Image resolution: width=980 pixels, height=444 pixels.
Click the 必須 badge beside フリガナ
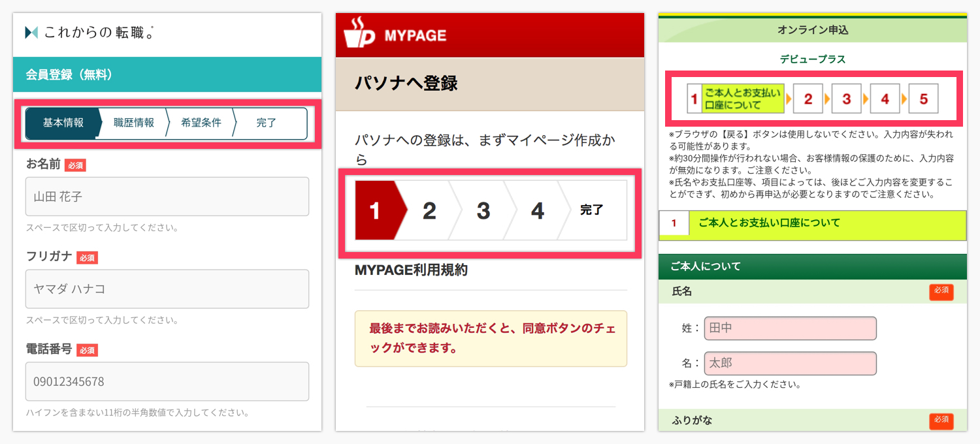click(87, 258)
